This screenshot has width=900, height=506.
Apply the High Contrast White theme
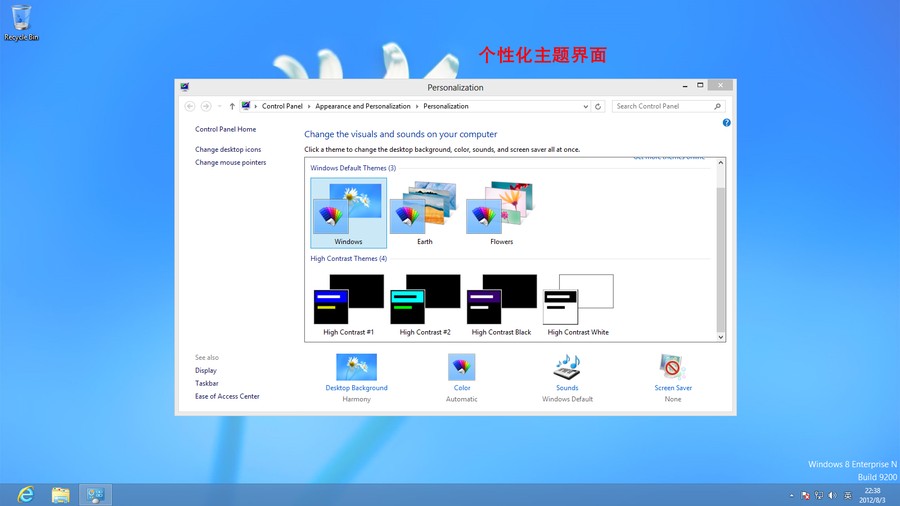pyautogui.click(x=578, y=303)
